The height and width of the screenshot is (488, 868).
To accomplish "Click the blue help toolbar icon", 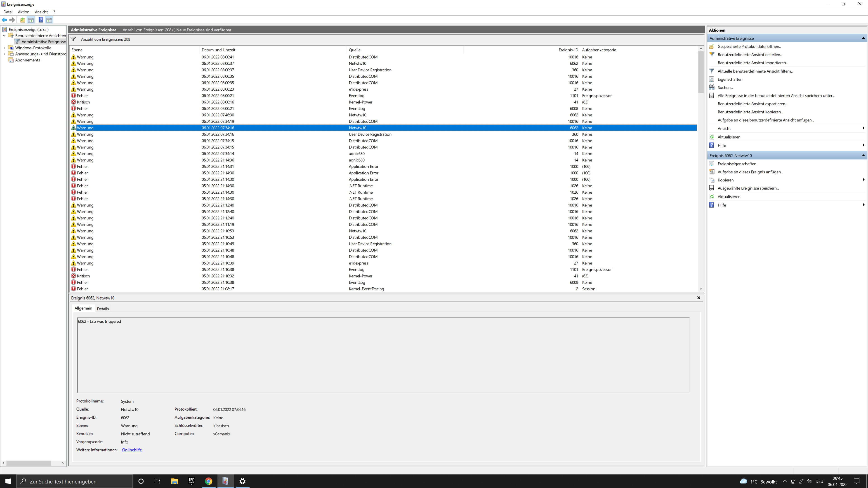I will pos(41,20).
